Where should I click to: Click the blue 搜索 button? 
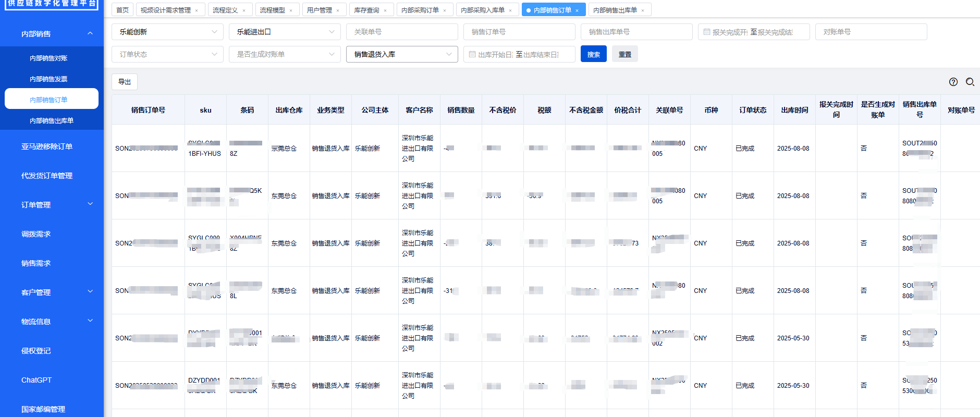(593, 54)
